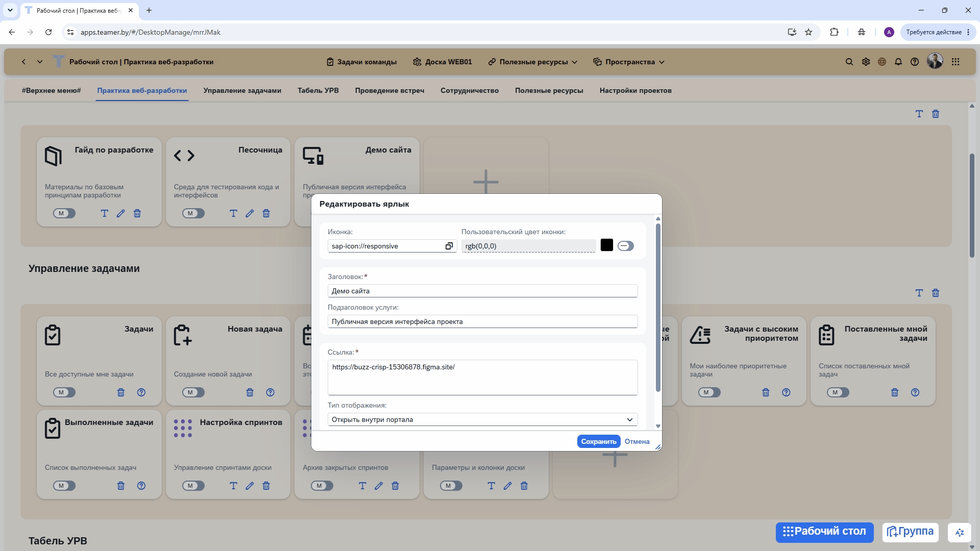Open notifications bell icon
The width and height of the screenshot is (980, 551).
(898, 62)
